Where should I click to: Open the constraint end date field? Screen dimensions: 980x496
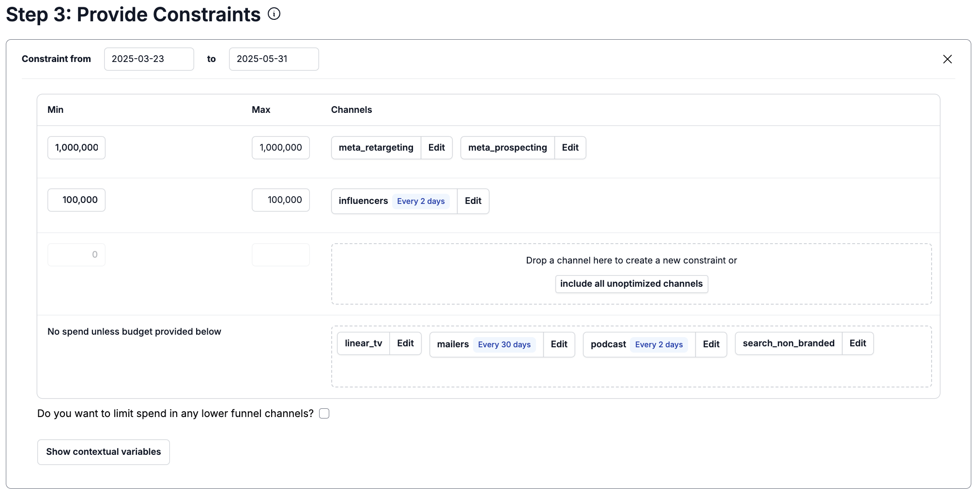[274, 59]
